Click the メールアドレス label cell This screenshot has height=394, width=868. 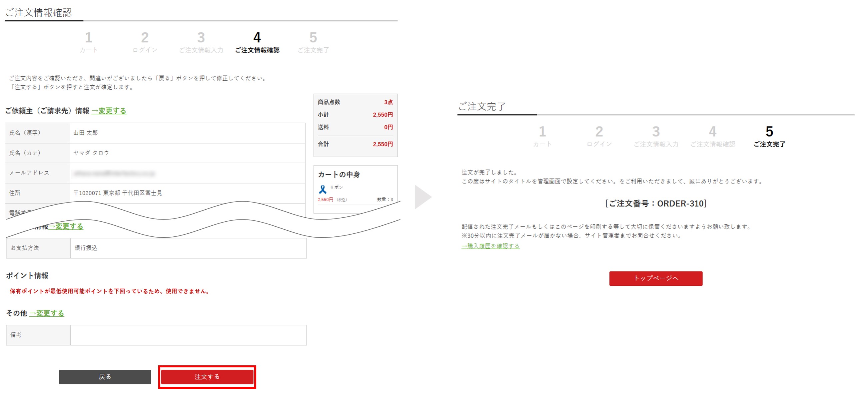click(x=37, y=173)
